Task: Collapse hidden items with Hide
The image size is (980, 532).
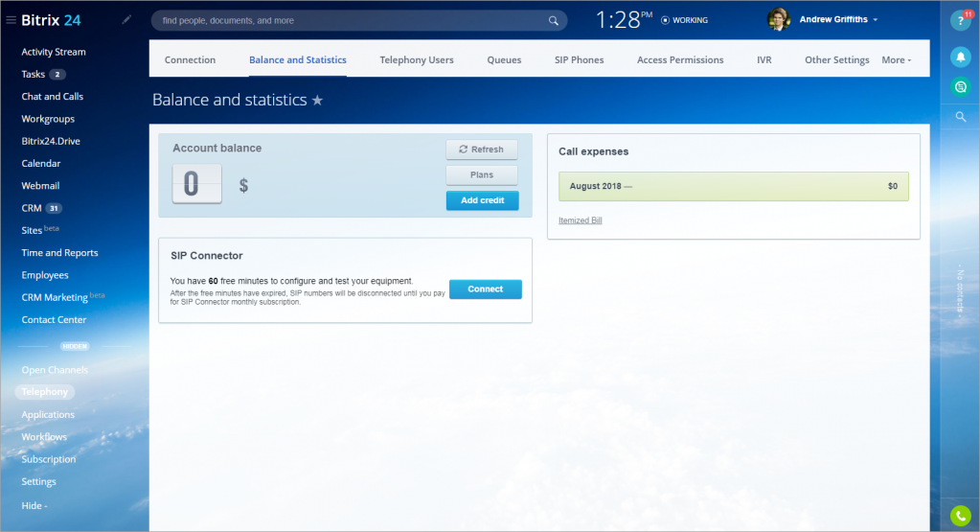Action: pyautogui.click(x=34, y=506)
